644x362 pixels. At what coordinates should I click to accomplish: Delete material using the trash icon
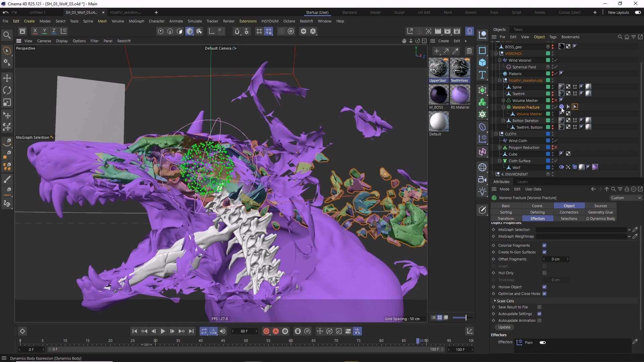point(469,51)
